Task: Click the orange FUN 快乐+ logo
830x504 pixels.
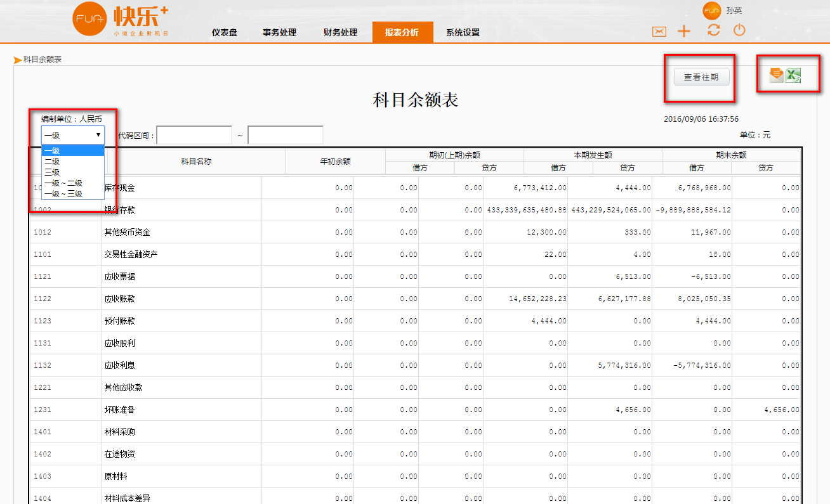Action: click(121, 20)
